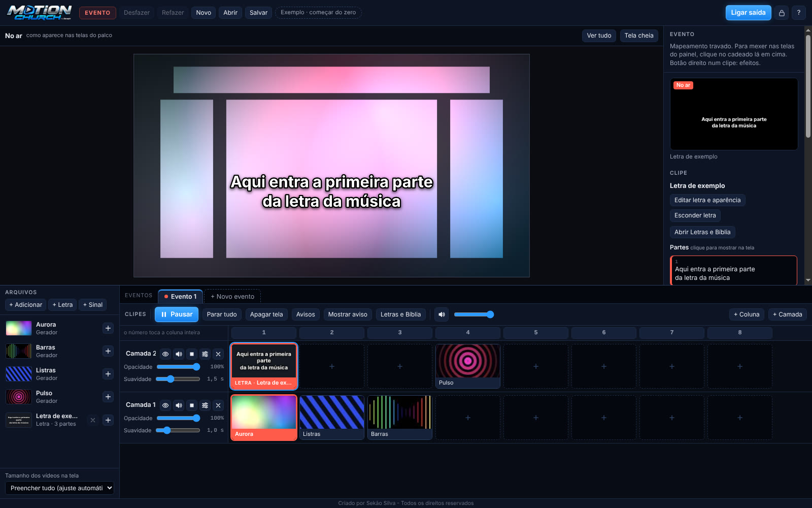Mute Camada 2 audio speaker
Screen dimensions: 812x508
pos(179,354)
